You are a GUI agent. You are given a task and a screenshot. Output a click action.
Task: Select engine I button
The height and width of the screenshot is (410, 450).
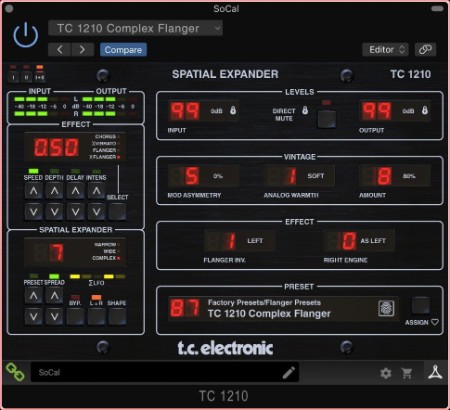[13, 77]
